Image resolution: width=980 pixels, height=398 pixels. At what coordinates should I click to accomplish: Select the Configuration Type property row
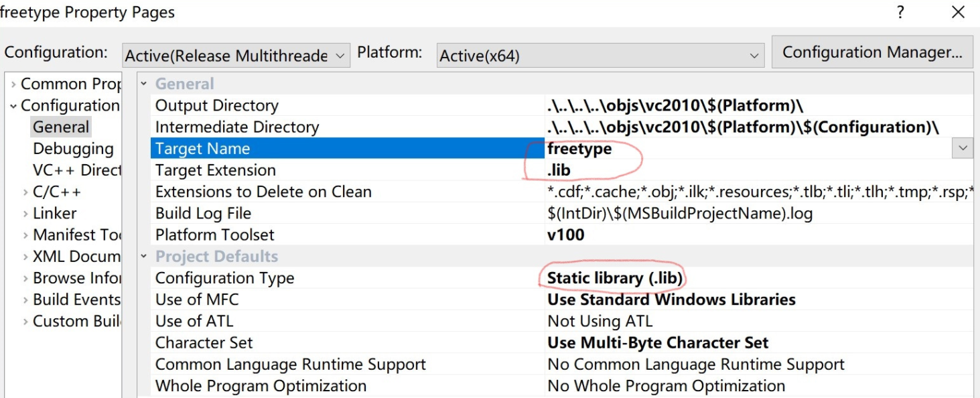[224, 278]
